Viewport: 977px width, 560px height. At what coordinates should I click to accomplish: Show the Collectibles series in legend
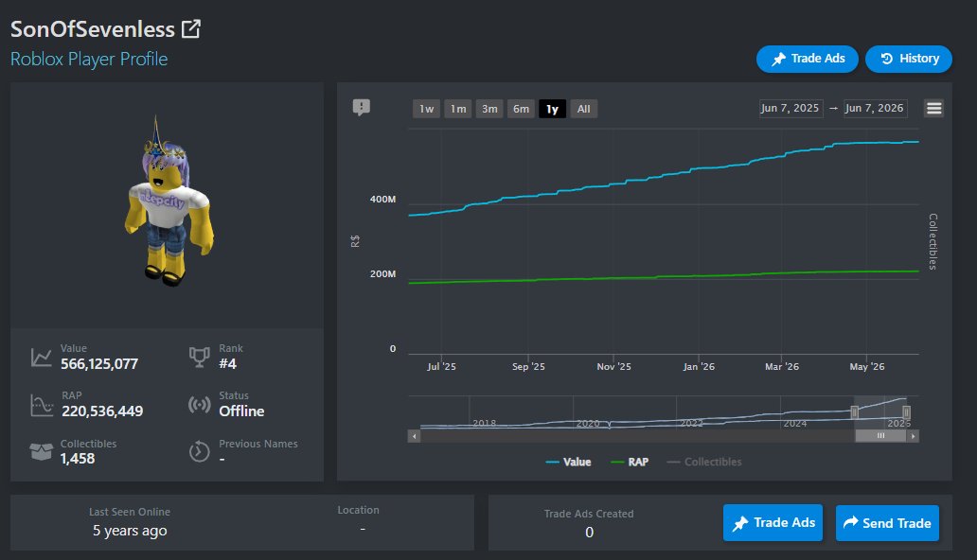pos(704,462)
